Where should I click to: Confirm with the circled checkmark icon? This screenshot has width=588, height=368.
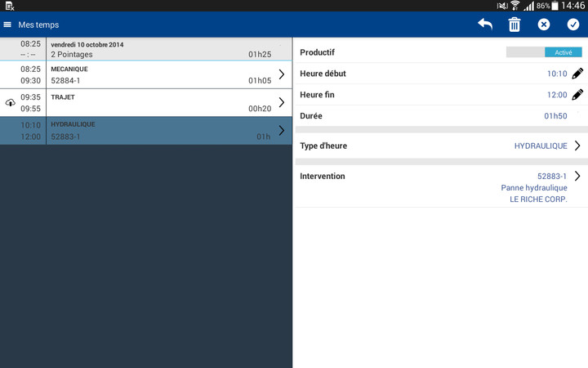coord(573,25)
